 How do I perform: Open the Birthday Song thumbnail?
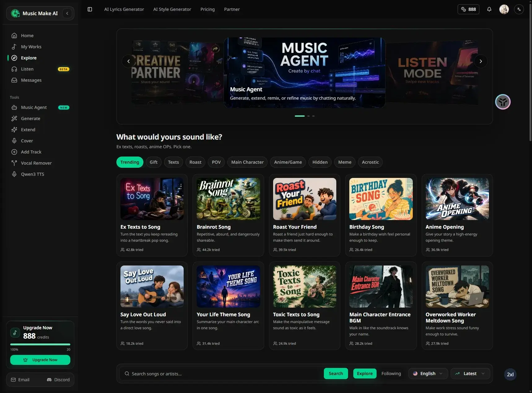click(381, 199)
